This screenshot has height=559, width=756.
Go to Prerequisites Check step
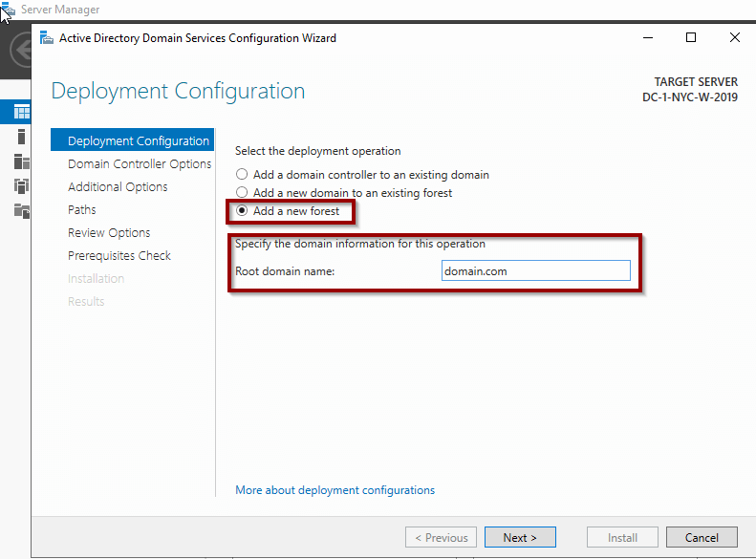(119, 255)
